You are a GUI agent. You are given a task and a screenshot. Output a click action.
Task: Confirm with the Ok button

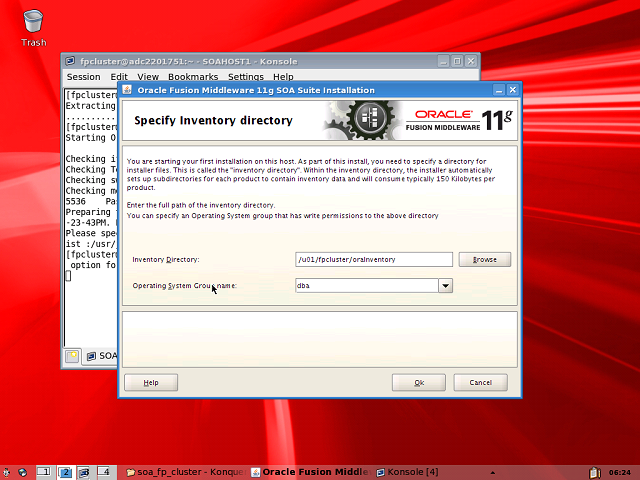click(419, 382)
